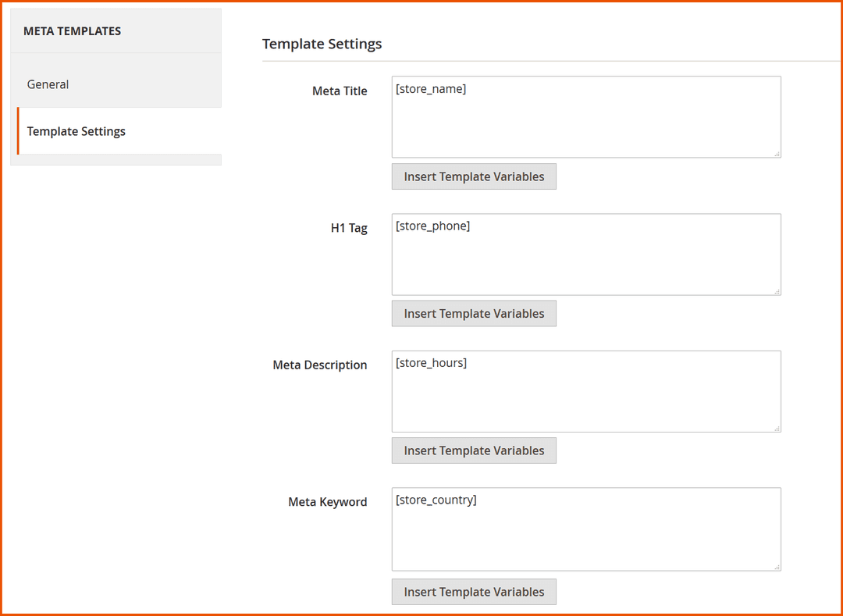Click inside the Meta Title text area
This screenshot has width=843, height=616.
coord(585,117)
